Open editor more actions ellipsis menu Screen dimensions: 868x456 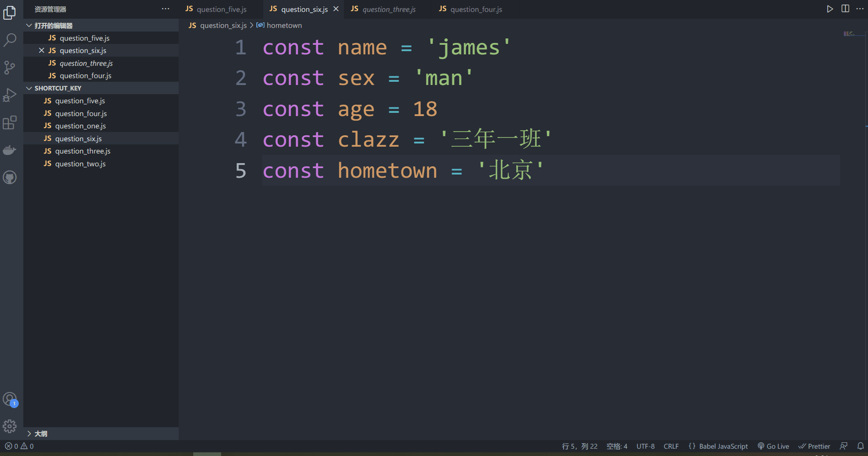tap(860, 9)
